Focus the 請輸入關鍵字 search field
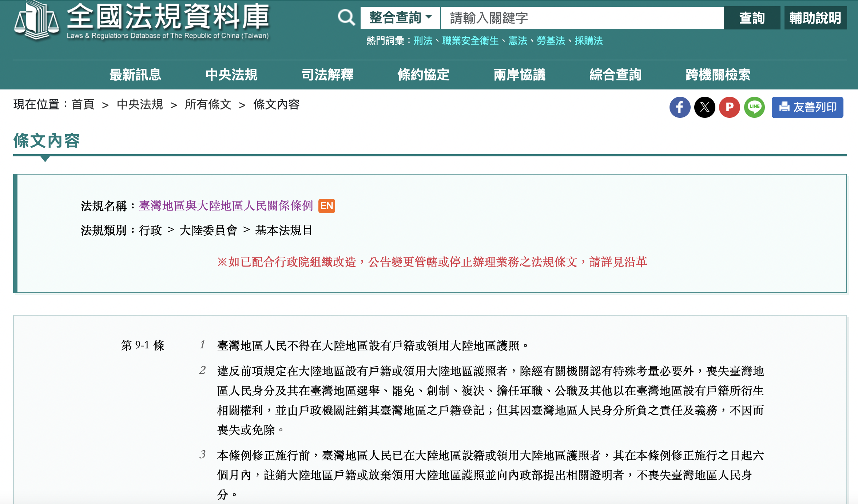Screen dimensions: 858x504 [582, 17]
